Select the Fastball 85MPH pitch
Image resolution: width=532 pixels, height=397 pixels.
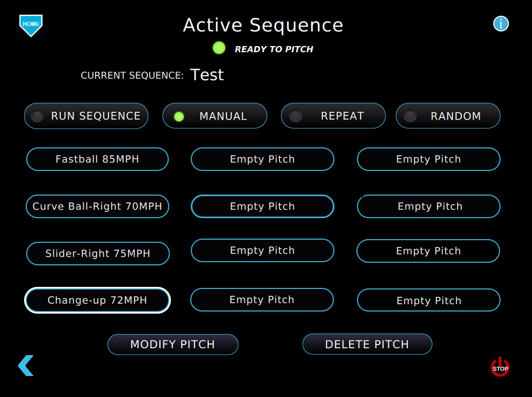(97, 159)
